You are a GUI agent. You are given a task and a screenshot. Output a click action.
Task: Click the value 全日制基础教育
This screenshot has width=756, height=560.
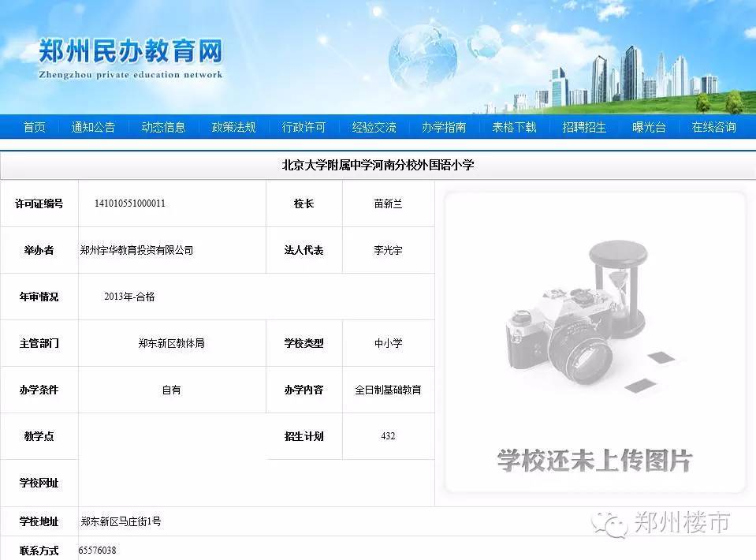tap(388, 390)
